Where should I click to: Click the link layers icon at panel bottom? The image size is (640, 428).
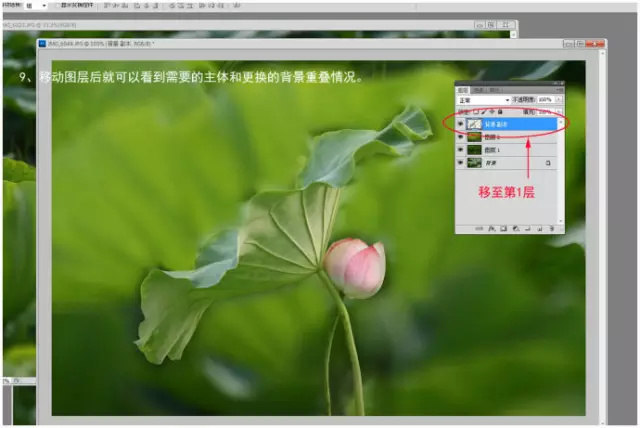tap(479, 228)
